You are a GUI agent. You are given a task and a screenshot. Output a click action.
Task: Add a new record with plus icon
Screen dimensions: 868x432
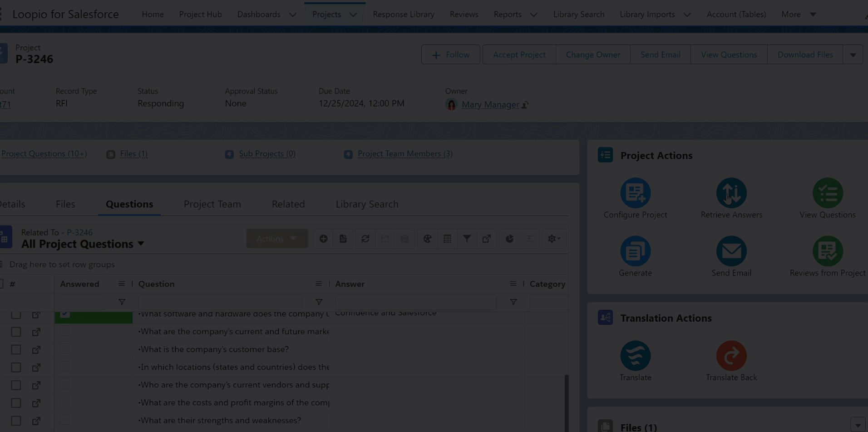[323, 239]
